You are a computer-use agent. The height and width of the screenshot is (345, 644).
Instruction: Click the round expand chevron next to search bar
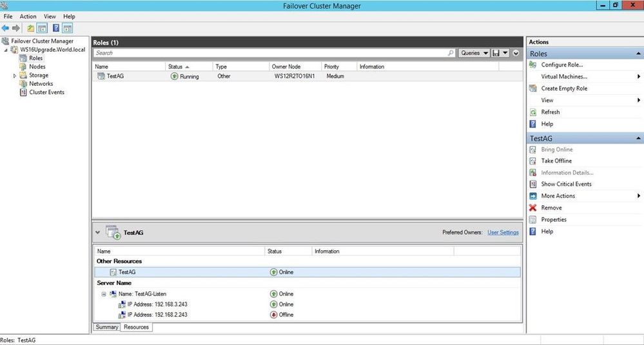(516, 53)
